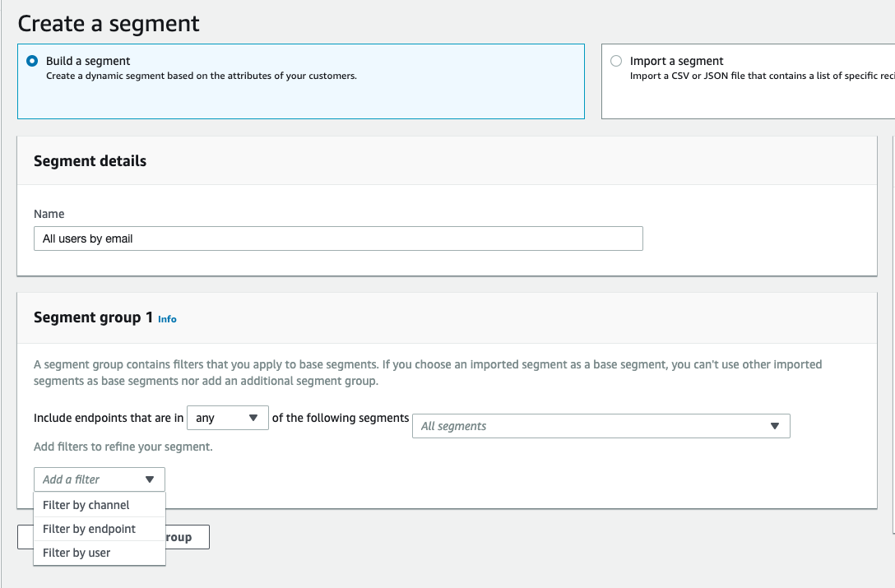Click the 'Include endpoints that are in' label
Image resolution: width=895 pixels, height=588 pixels.
click(109, 418)
